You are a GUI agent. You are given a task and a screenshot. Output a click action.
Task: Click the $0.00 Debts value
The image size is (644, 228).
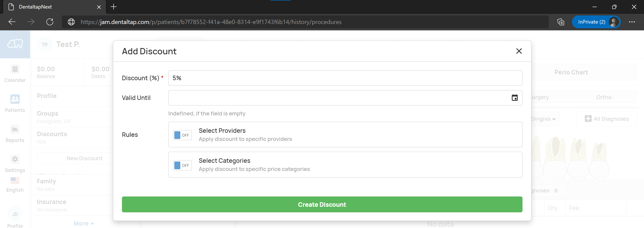click(x=100, y=69)
